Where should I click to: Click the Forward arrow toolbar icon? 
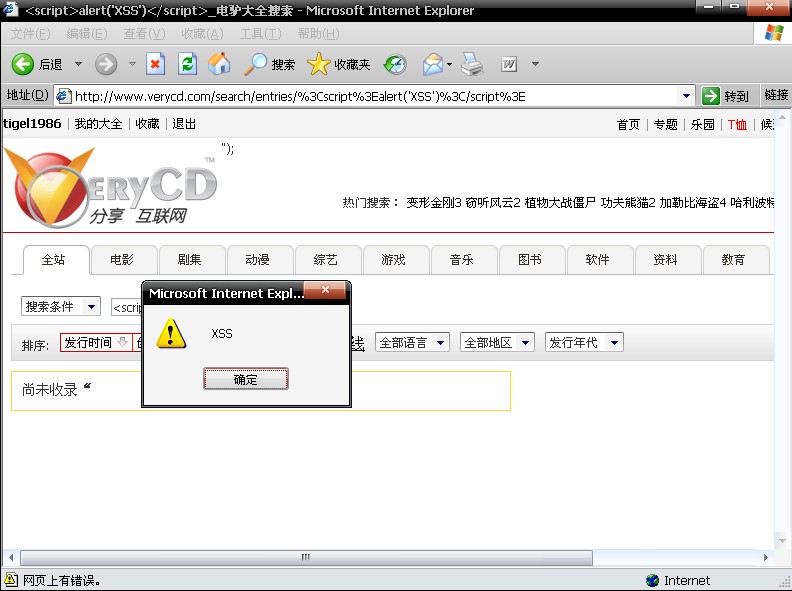tap(106, 64)
